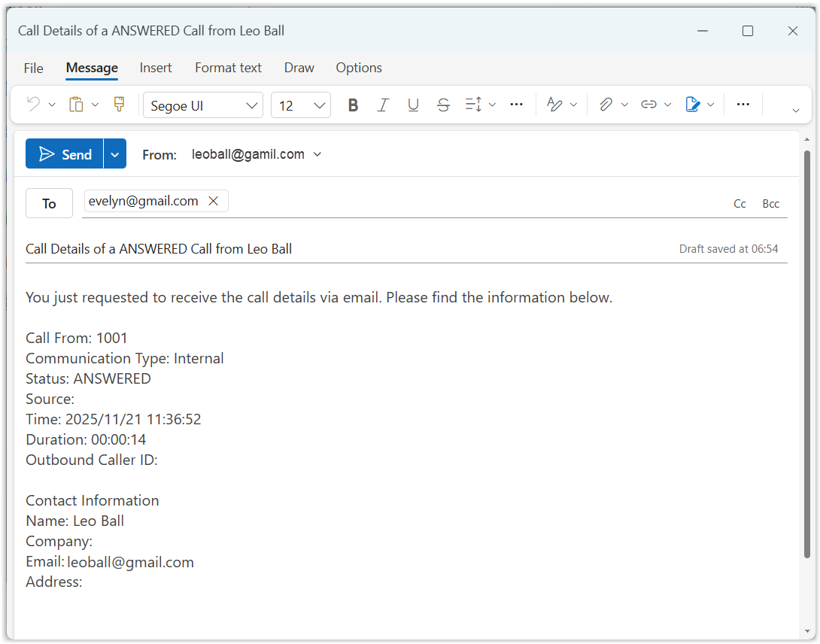Screen dimensions: 820x644
Task: Click Bcc to add blind copy recipients
Action: 770,204
